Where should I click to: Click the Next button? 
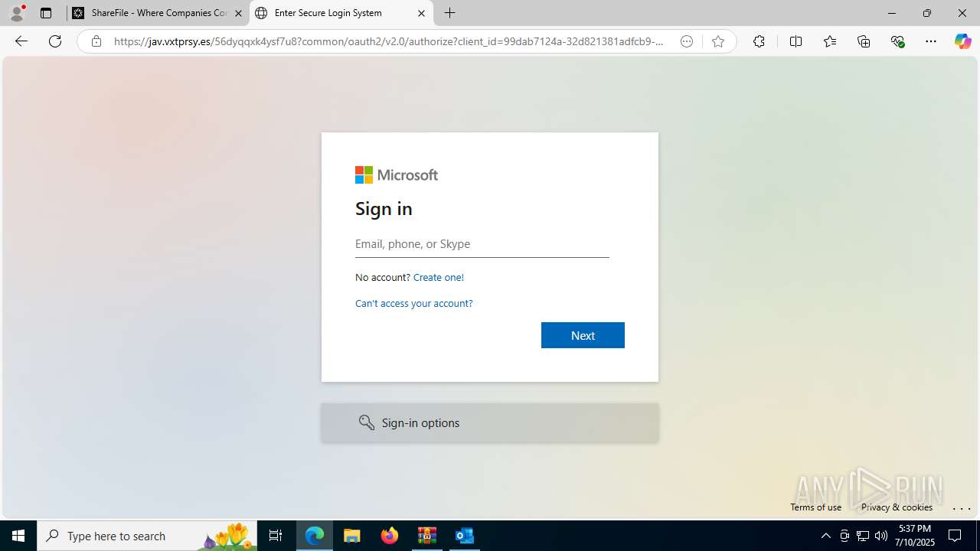[x=583, y=335]
